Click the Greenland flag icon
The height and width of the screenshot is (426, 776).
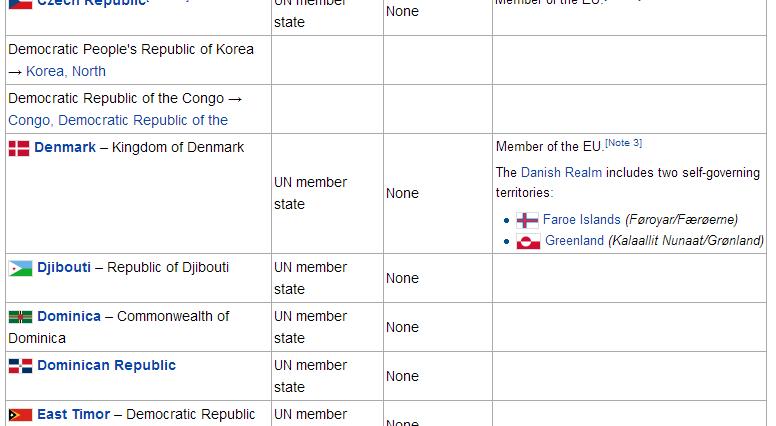[x=528, y=241]
